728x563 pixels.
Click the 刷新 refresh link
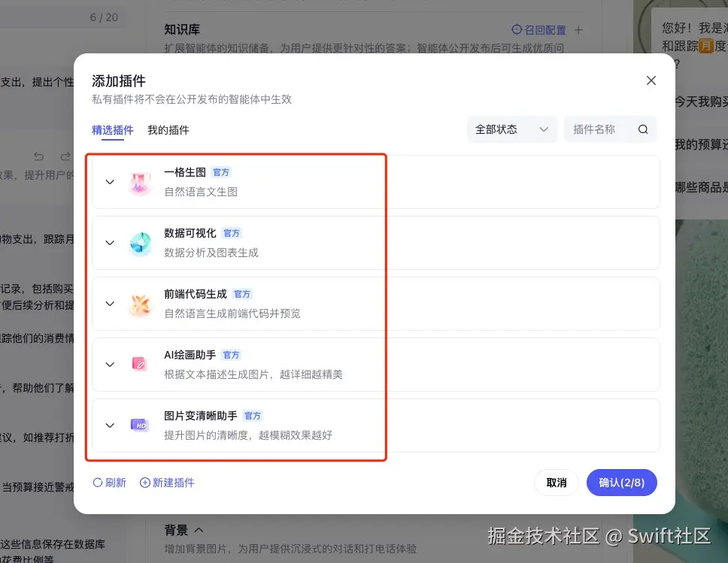(110, 483)
